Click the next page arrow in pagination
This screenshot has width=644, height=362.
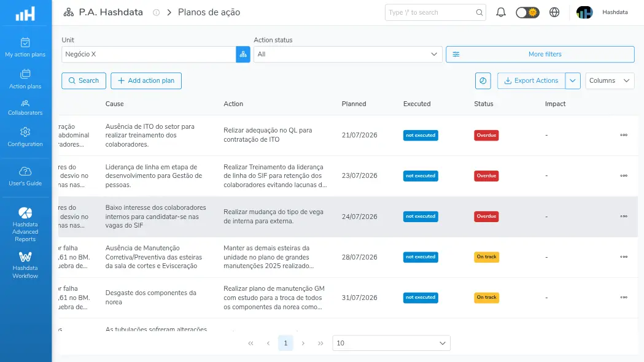click(303, 343)
